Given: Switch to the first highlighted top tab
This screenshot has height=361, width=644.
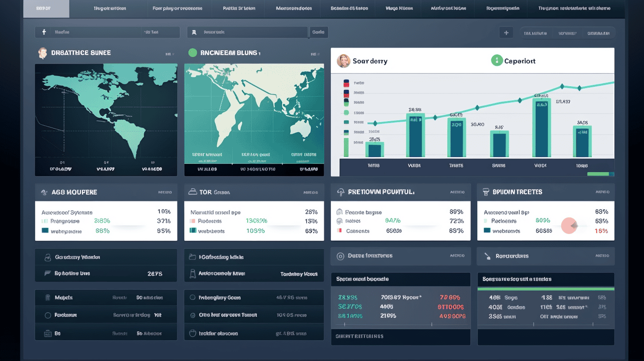Looking at the screenshot, I should 46,8.
